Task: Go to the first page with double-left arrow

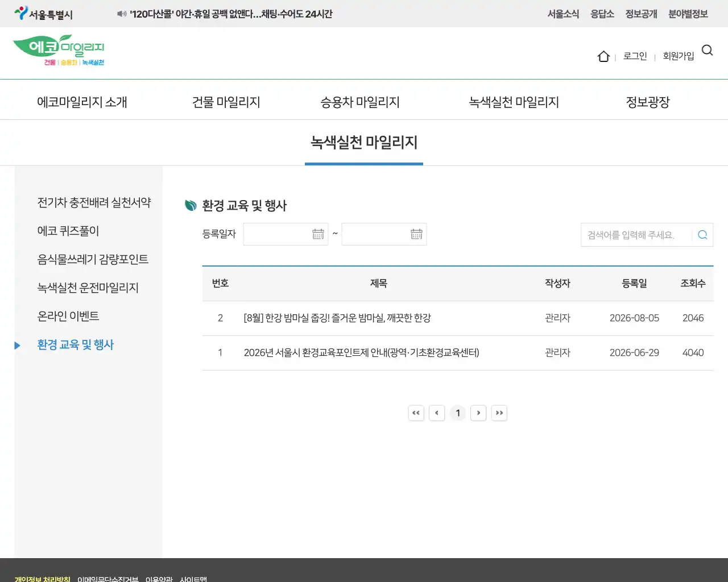Action: [x=416, y=413]
